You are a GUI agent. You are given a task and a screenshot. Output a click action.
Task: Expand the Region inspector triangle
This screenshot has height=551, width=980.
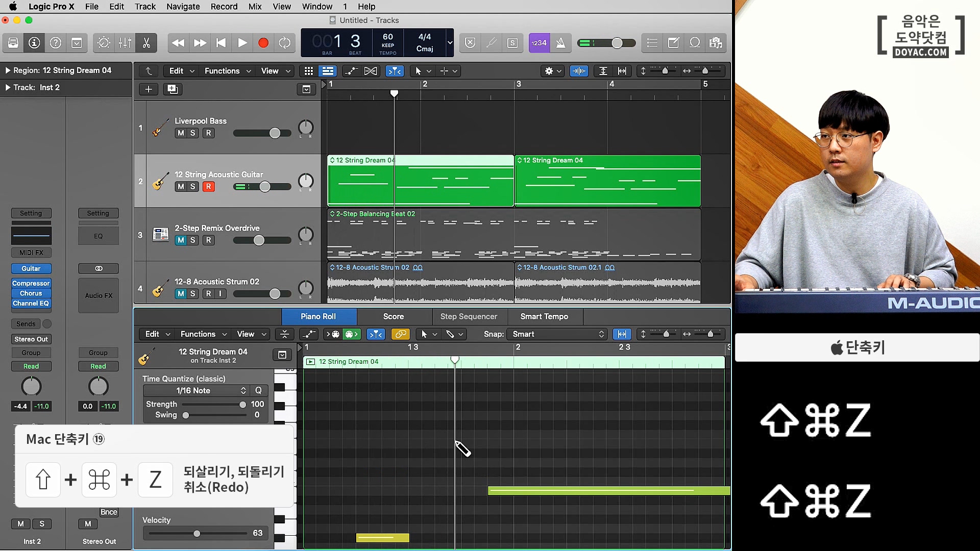point(8,70)
